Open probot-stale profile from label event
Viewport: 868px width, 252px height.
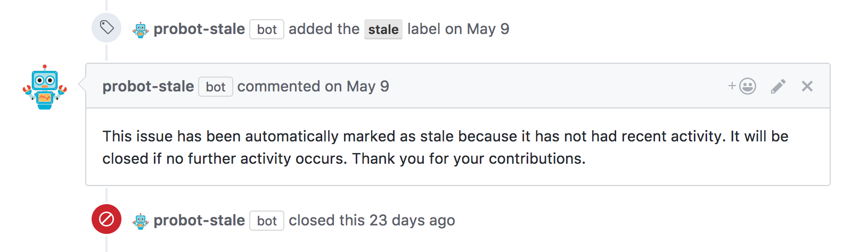point(199,29)
